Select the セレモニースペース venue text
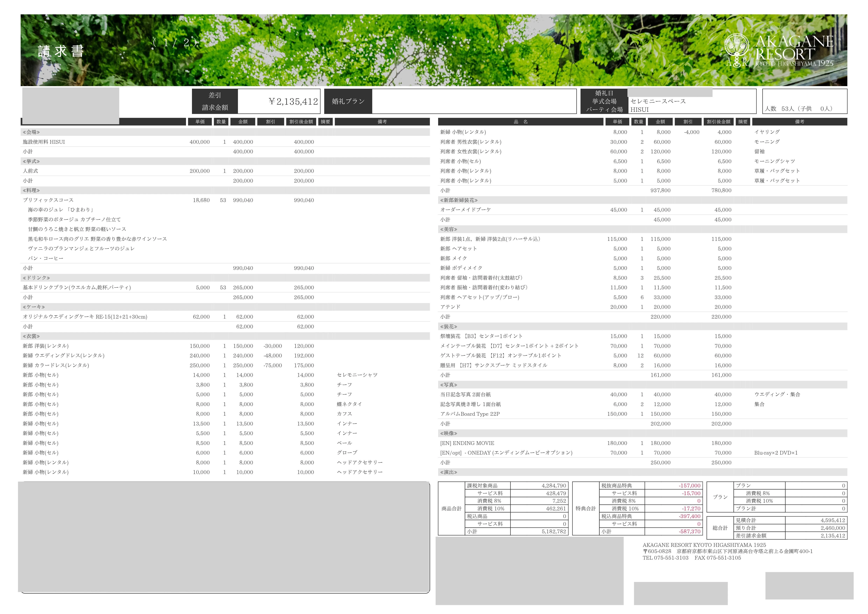The height and width of the screenshot is (614, 868). pos(658,101)
